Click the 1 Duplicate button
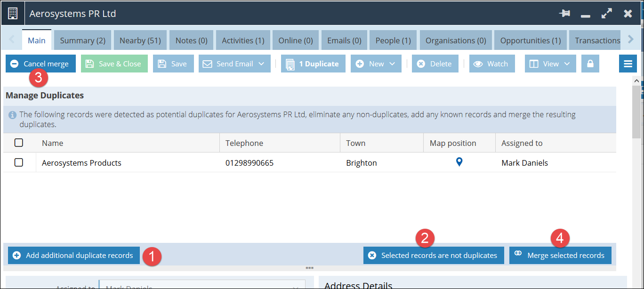The width and height of the screenshot is (644, 289). coord(313,64)
